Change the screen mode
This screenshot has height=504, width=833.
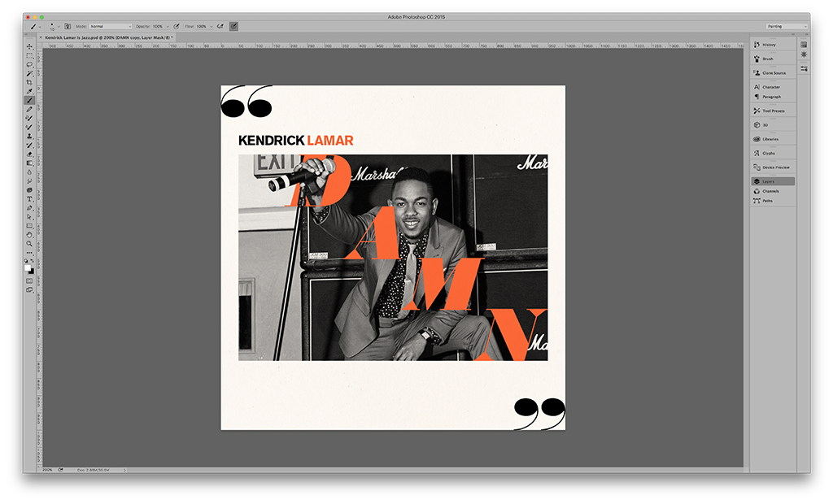[30, 290]
